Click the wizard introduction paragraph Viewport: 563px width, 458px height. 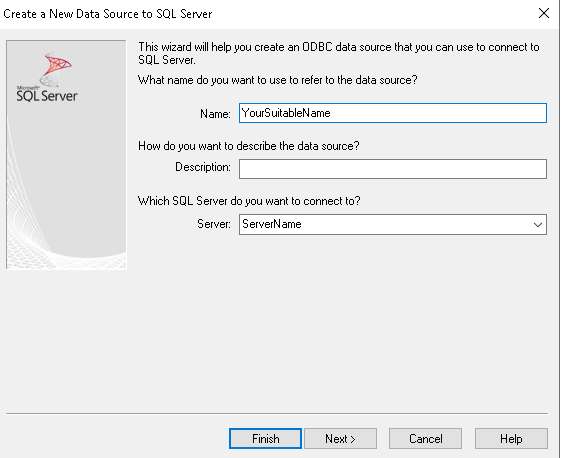[339, 53]
